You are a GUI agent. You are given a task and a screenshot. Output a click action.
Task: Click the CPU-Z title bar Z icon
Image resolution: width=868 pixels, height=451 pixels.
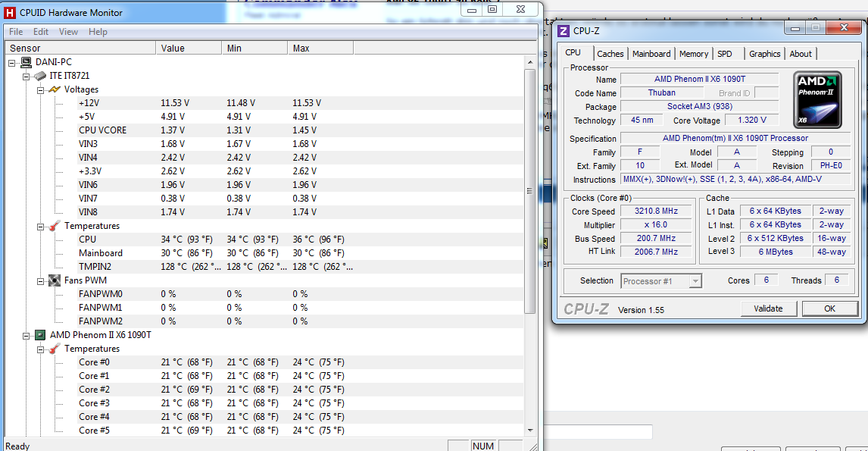[x=564, y=31]
